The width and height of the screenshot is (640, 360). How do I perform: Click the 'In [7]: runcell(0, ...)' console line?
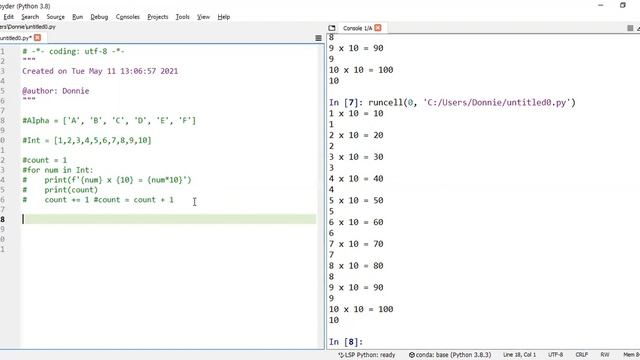(x=452, y=102)
